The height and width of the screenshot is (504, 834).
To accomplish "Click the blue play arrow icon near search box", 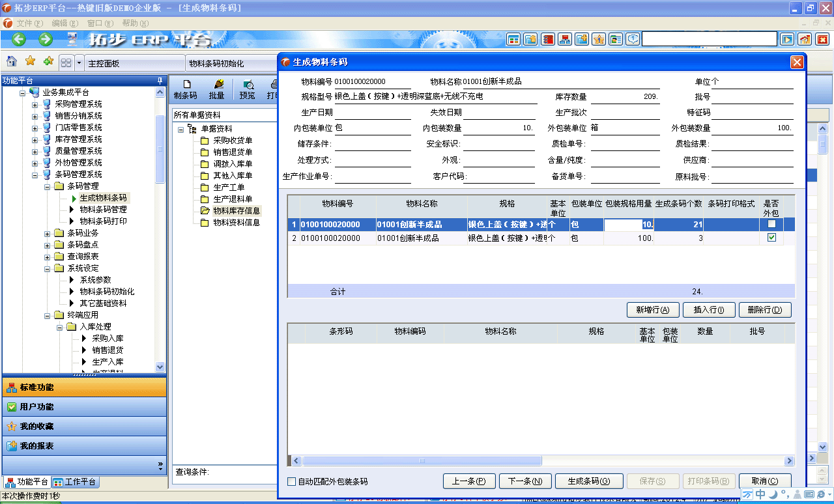I will [786, 39].
